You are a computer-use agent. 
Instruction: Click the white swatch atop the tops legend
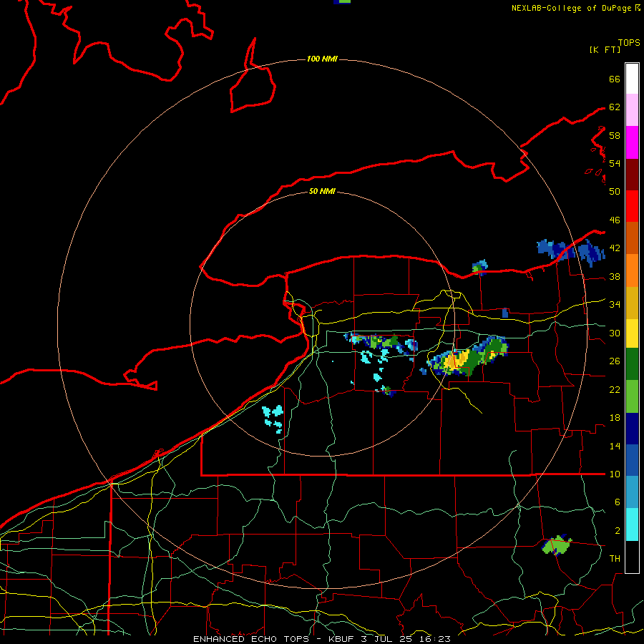pos(632,79)
